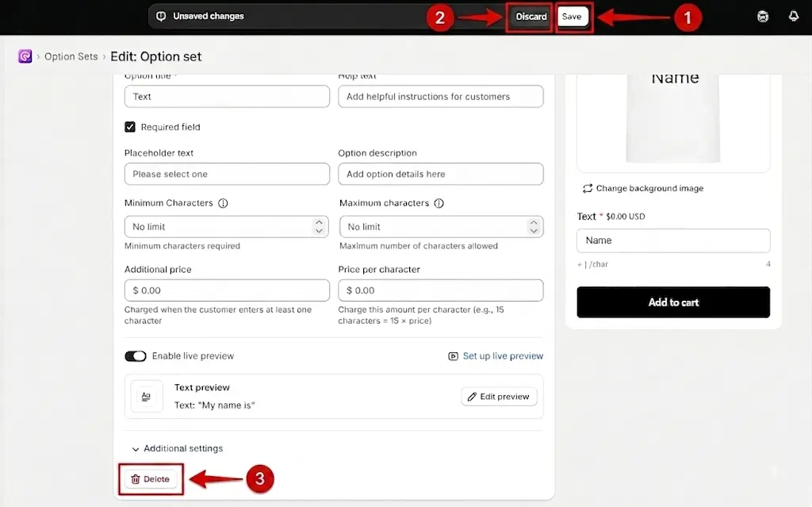Click Add to cart in preview
The image size is (812, 507).
673,302
